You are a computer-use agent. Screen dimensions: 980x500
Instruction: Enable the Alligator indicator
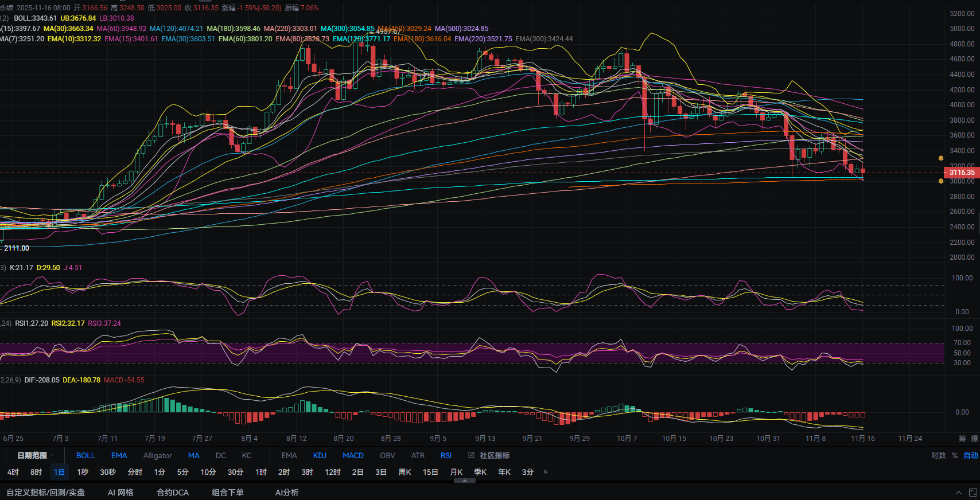pyautogui.click(x=157, y=455)
